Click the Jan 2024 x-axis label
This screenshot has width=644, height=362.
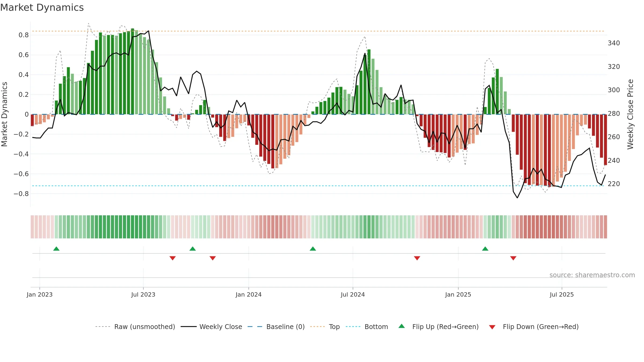(x=249, y=294)
